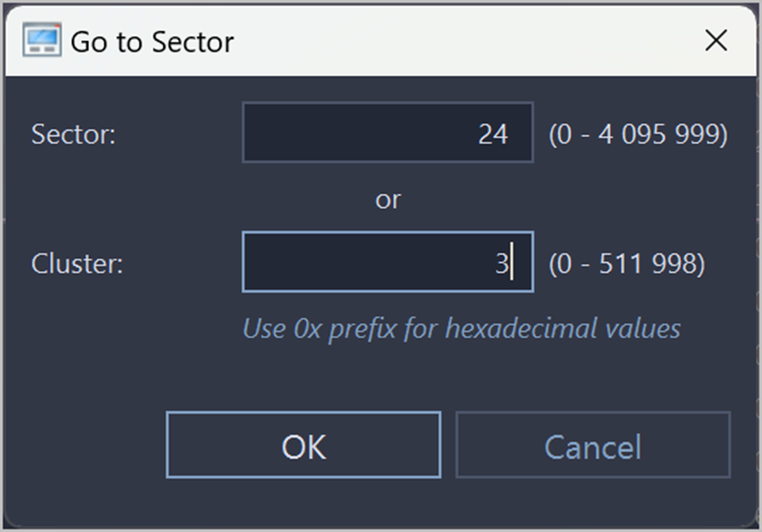Confirm with the OK button
This screenshot has height=532, width=762.
pyautogui.click(x=303, y=445)
